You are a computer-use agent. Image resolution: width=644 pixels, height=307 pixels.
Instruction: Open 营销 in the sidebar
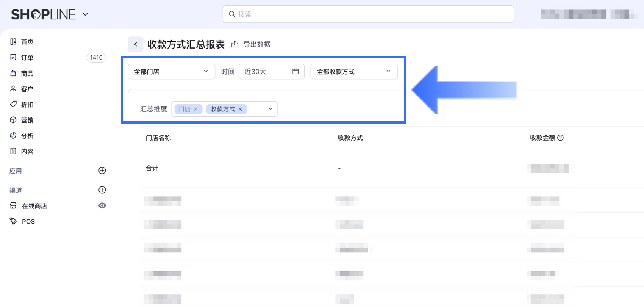(27, 120)
